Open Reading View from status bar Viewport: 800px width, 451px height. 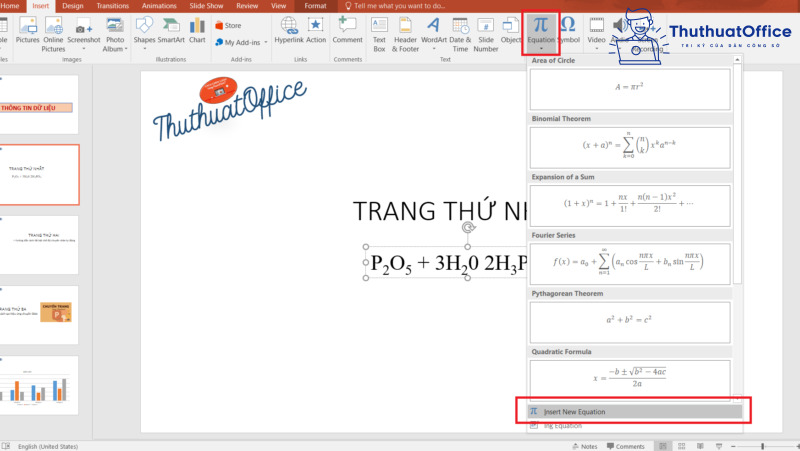(700, 446)
